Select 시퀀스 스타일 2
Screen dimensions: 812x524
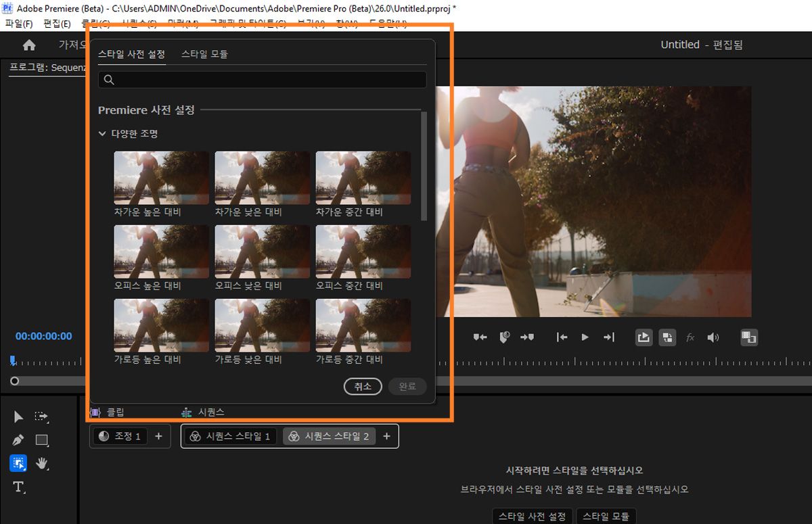click(x=329, y=436)
